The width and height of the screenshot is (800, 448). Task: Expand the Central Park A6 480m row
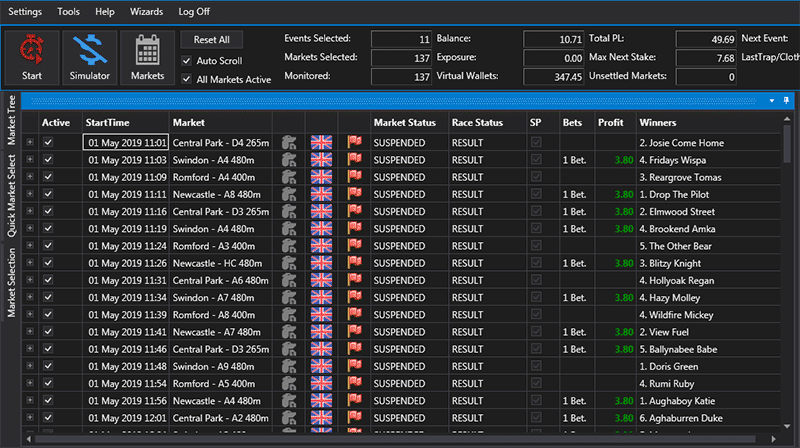(x=30, y=280)
